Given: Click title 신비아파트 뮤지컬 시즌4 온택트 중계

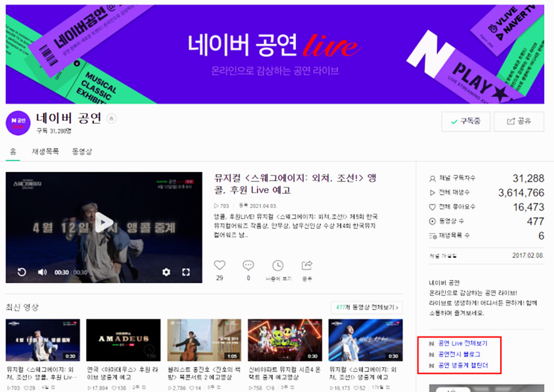Looking at the screenshot, I should [284, 373].
